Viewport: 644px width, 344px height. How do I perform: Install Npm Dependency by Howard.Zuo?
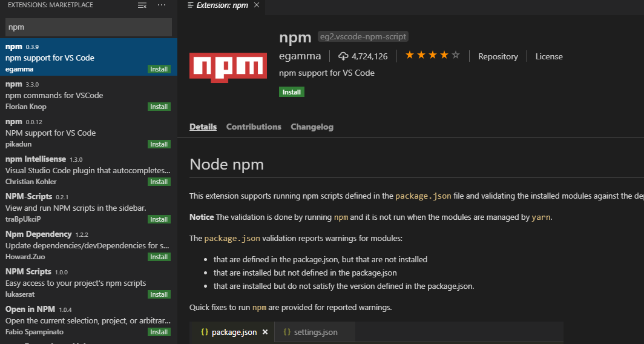[x=159, y=257]
